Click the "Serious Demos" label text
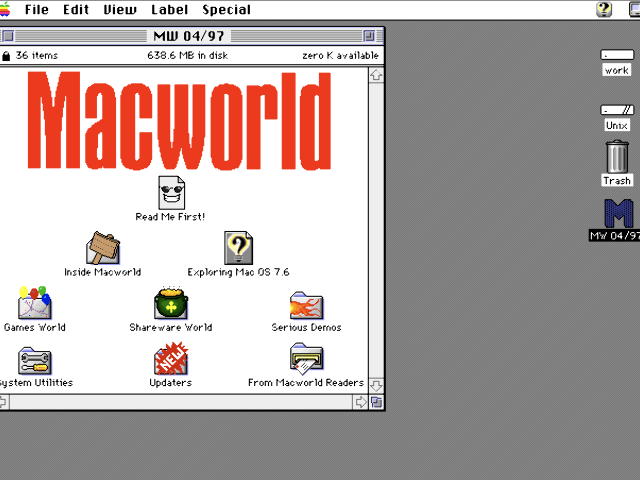The width and height of the screenshot is (640, 480). (x=306, y=327)
